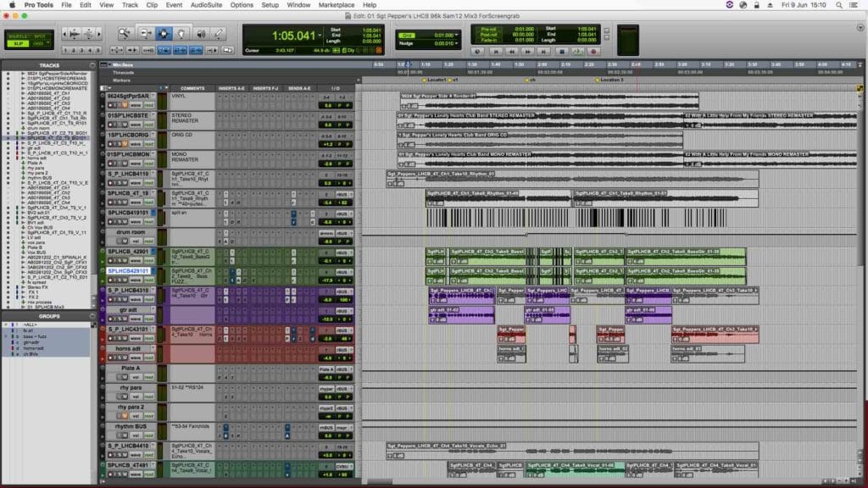Click the horizontal zoom in arrow
This screenshot has width=868, height=488.
[98, 34]
